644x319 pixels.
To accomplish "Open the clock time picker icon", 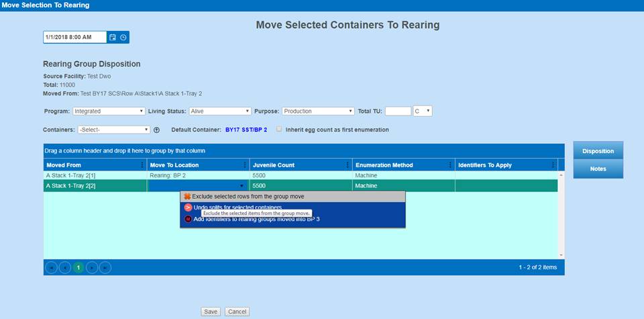I will 123,38.
